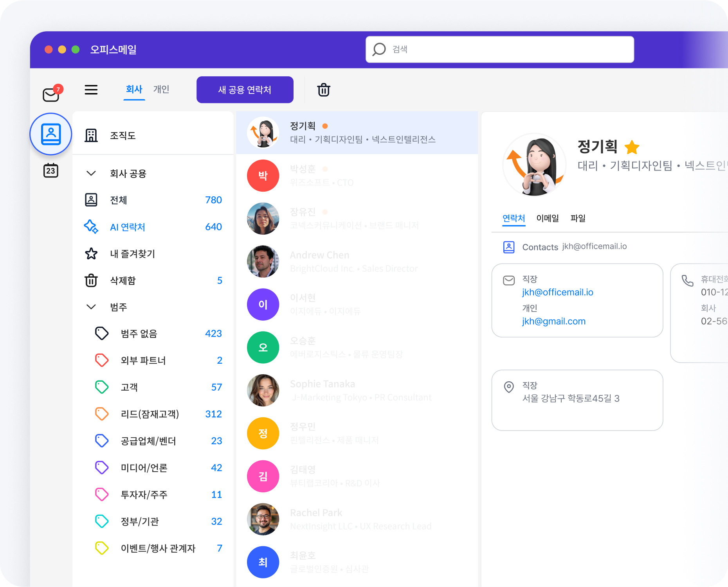
Task: Click the 새 공용 연락처 button
Action: (x=245, y=90)
